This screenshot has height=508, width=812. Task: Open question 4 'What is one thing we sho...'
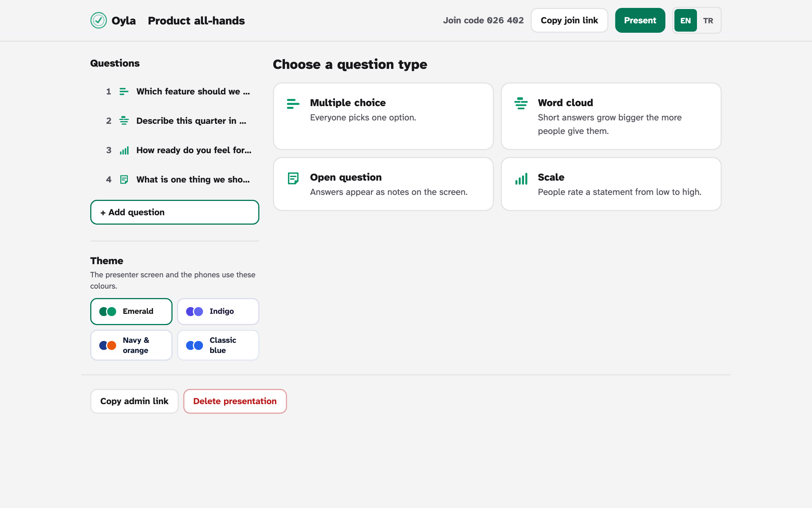(x=175, y=179)
